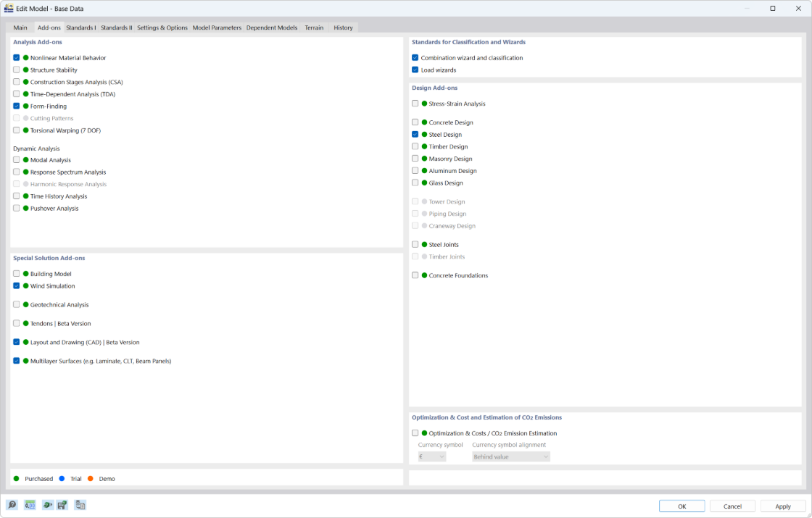Tick the Time History Analysis checkbox
Screen dimensions: 812x518
[x=17, y=196]
